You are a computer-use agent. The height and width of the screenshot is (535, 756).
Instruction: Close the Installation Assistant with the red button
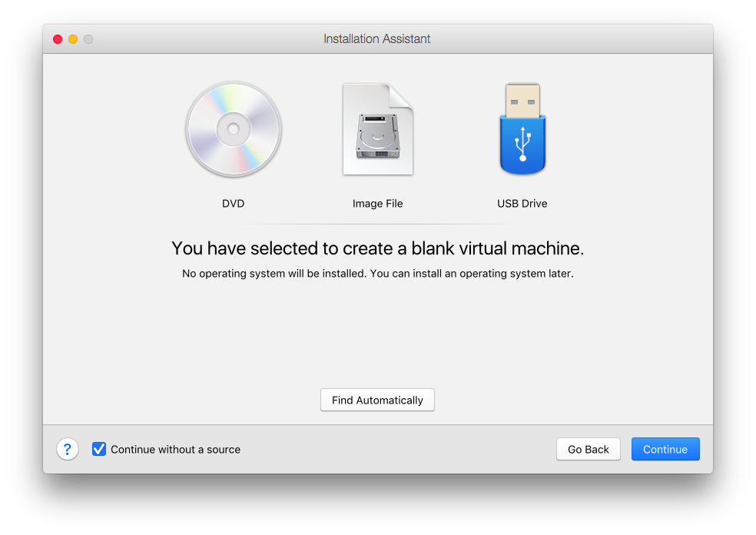click(x=58, y=39)
